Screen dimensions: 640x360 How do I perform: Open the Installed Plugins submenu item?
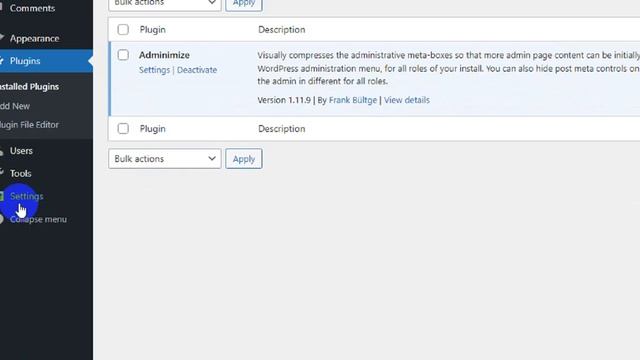29,87
